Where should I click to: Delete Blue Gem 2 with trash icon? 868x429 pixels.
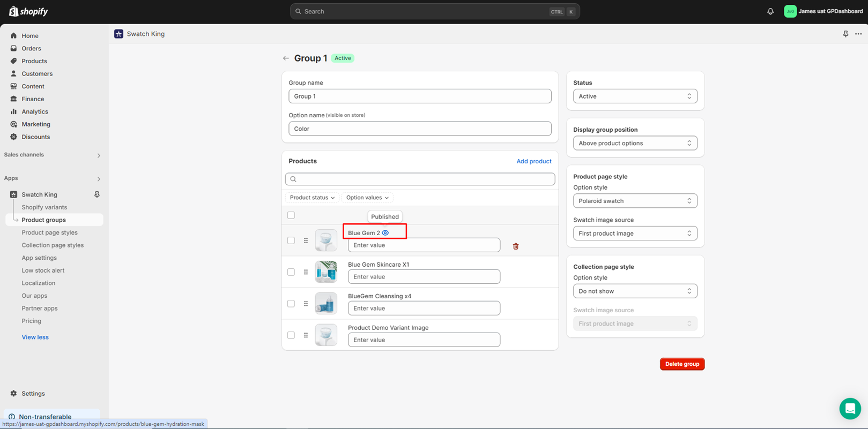click(x=516, y=246)
